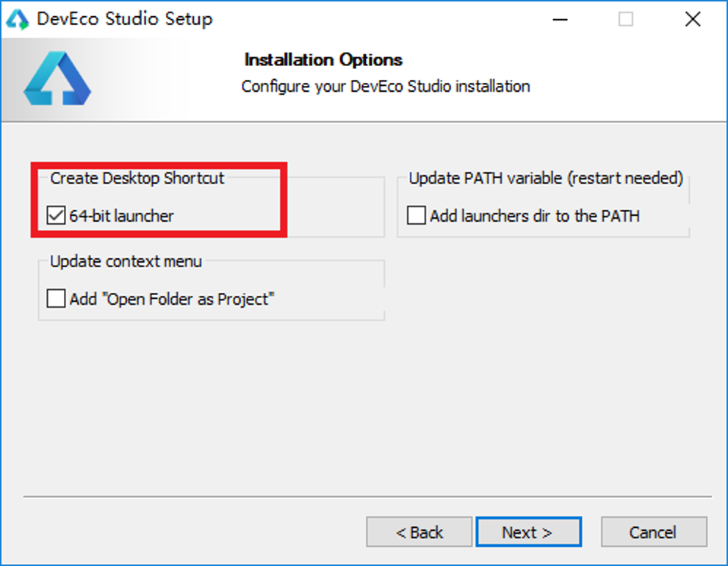Click the "DevEco Studio Setup" title text
Viewport: 728px width, 566px height.
pos(124,20)
